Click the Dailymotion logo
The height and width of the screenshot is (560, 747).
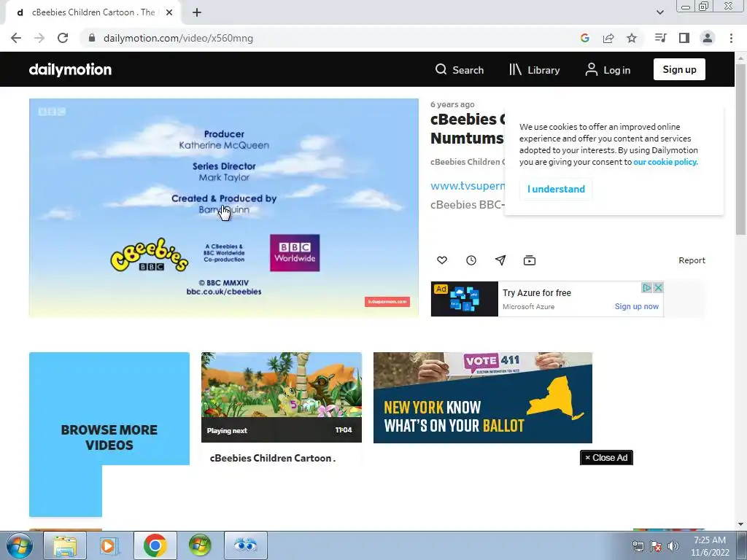[x=70, y=69]
